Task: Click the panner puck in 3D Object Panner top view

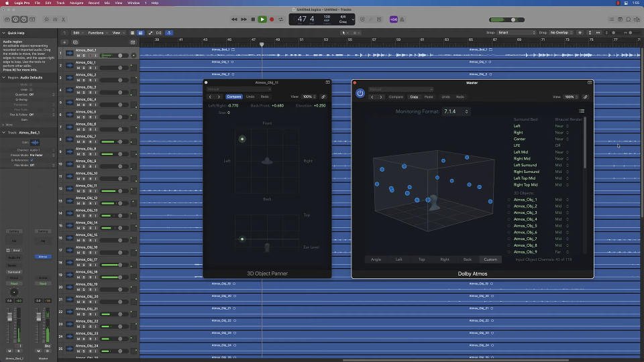Action: coord(242,139)
